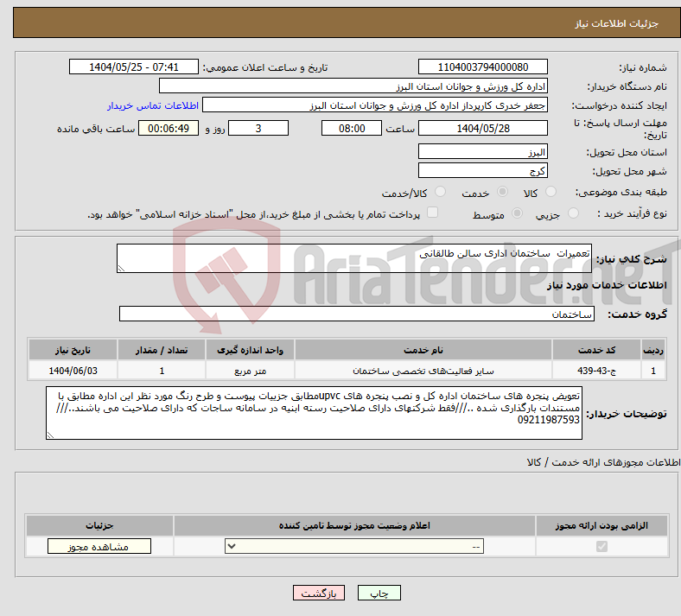
Task: Click the ایجاد کننده درخواست field
Action: click(x=375, y=105)
